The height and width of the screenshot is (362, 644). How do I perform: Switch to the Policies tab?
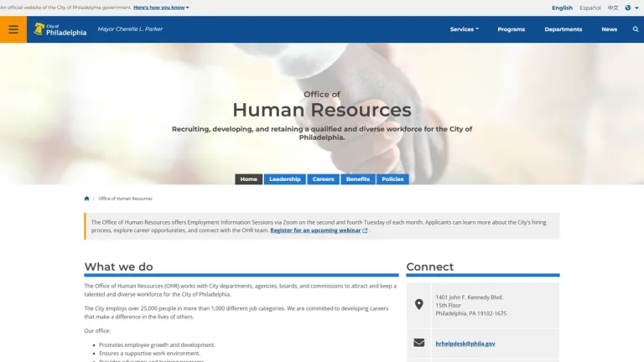392,179
